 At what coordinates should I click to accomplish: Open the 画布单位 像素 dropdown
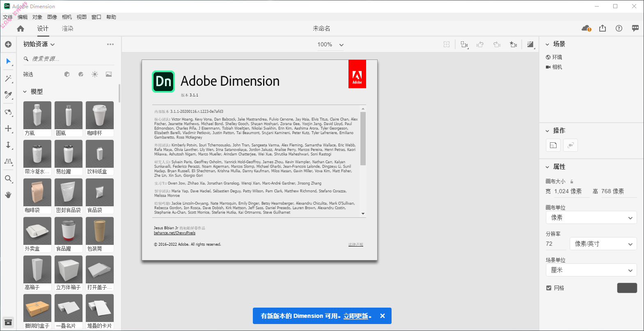pos(591,217)
